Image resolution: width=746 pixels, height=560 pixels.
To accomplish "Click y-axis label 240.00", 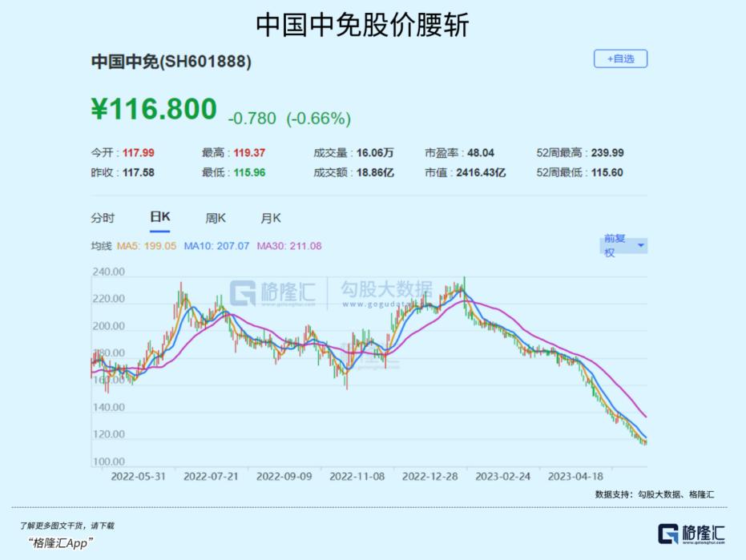I will [x=108, y=272].
